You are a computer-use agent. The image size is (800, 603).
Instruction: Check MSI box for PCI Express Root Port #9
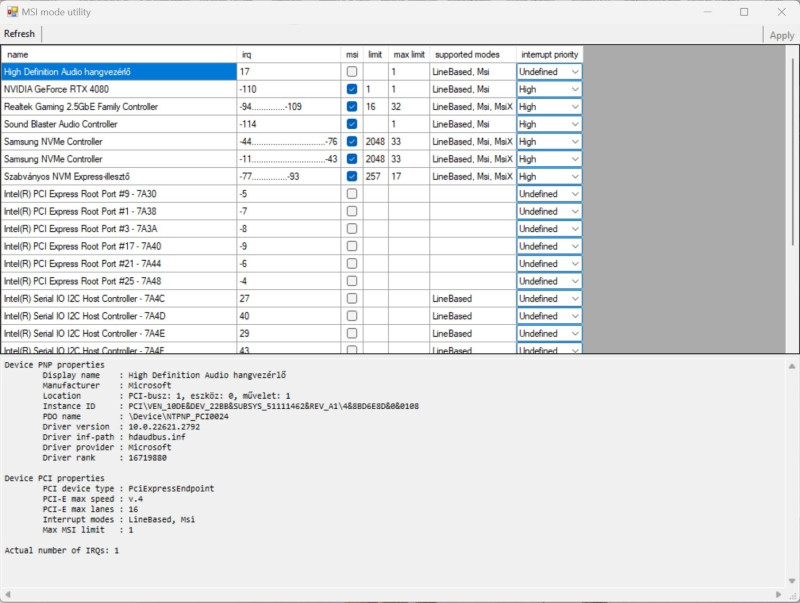click(352, 194)
